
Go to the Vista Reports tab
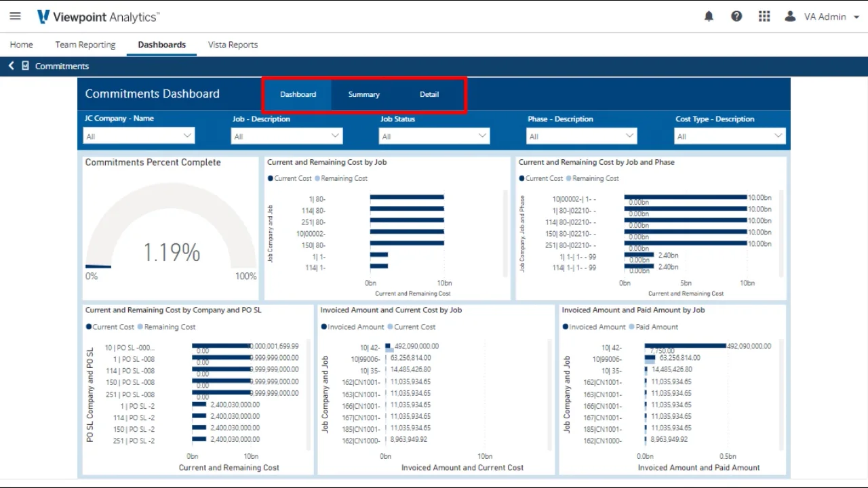(233, 45)
